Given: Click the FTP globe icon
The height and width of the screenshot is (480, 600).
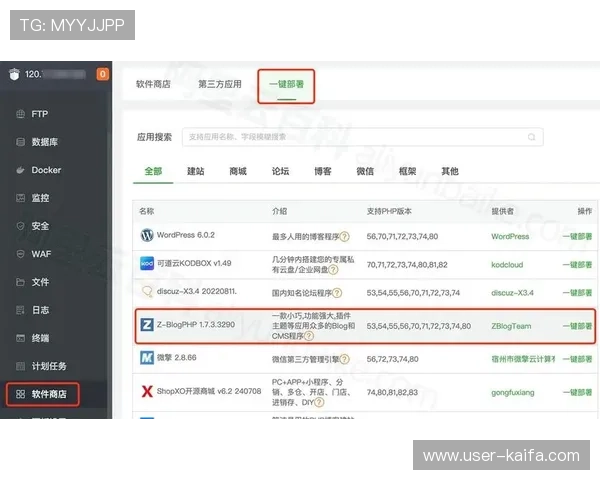Looking at the screenshot, I should (20, 114).
